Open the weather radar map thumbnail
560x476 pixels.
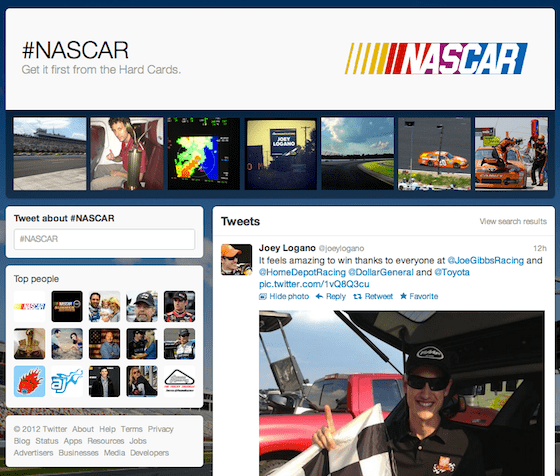[204, 154]
